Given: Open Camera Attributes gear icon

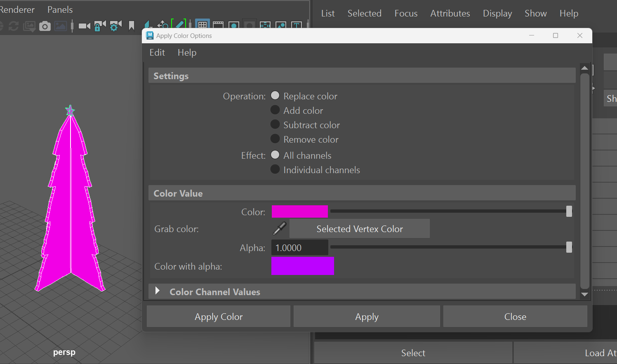Looking at the screenshot, I should [115, 26].
